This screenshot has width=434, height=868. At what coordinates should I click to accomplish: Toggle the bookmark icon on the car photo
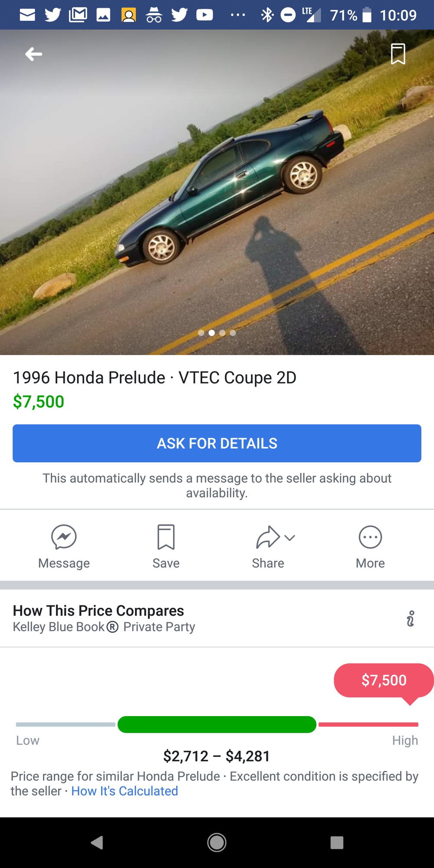tap(398, 54)
